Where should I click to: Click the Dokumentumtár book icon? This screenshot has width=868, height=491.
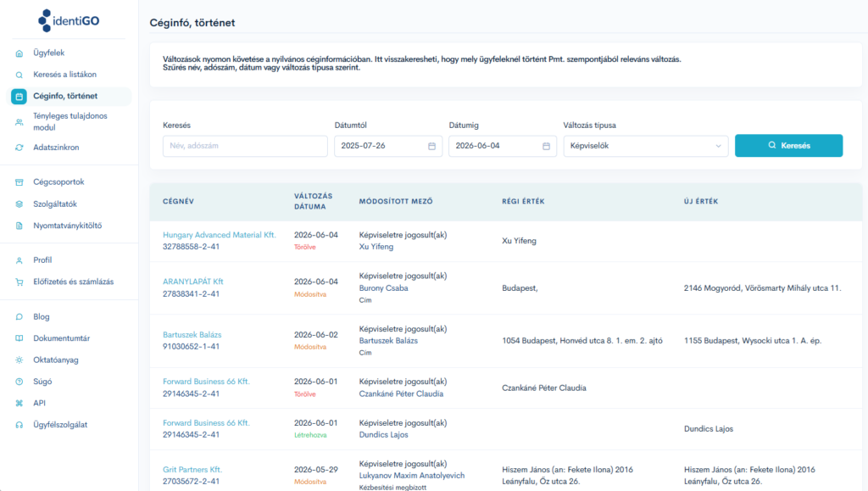point(19,338)
